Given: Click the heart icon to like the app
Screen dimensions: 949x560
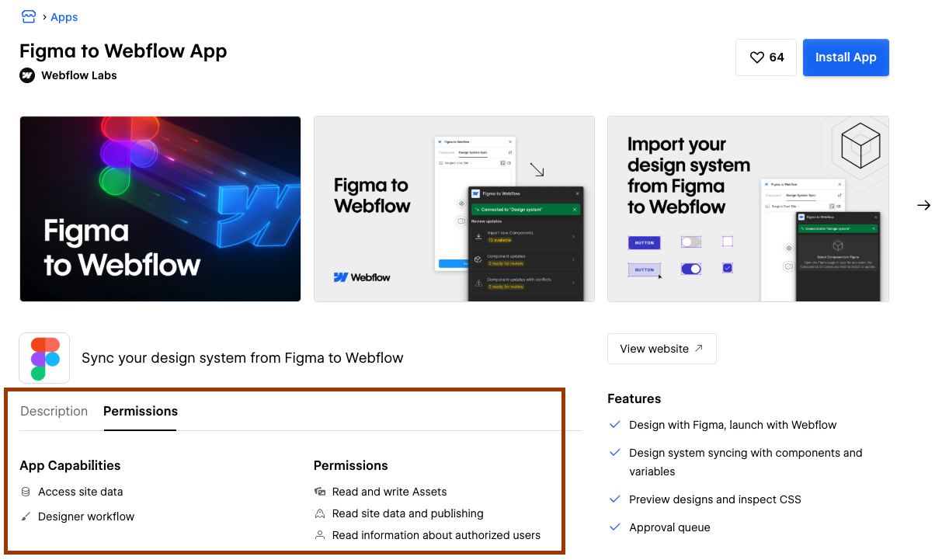Looking at the screenshot, I should click(x=756, y=57).
